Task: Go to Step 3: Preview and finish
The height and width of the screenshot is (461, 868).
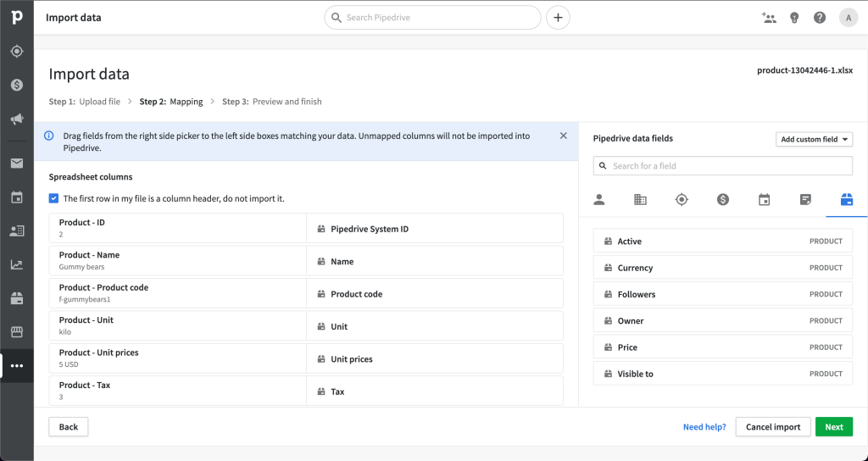Action: [272, 102]
